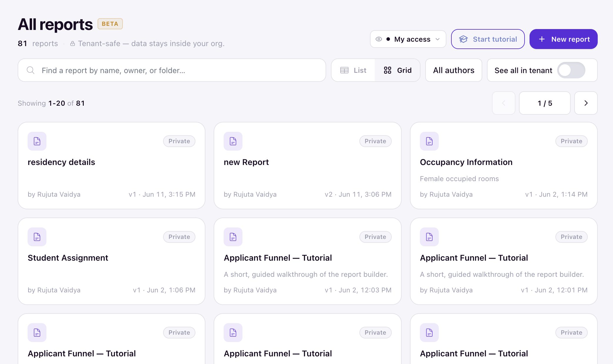Click the lock icon beside Tenant-safe text
Screen dimensions: 613x364
(x=72, y=43)
